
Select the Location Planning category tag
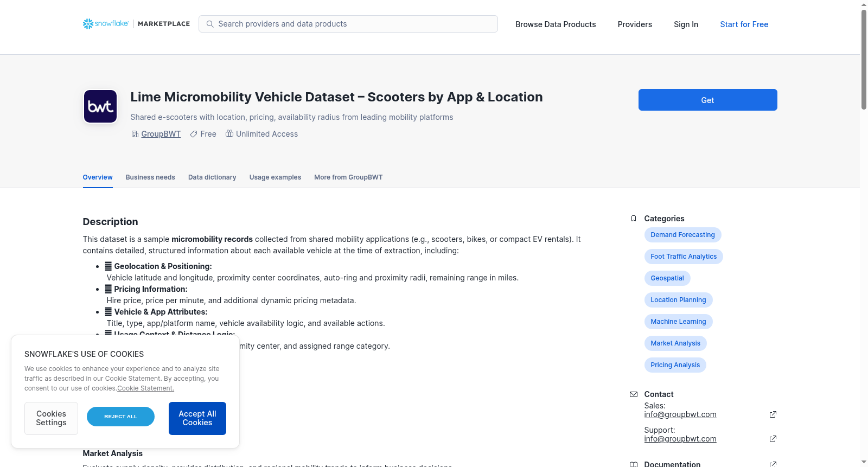point(678,300)
